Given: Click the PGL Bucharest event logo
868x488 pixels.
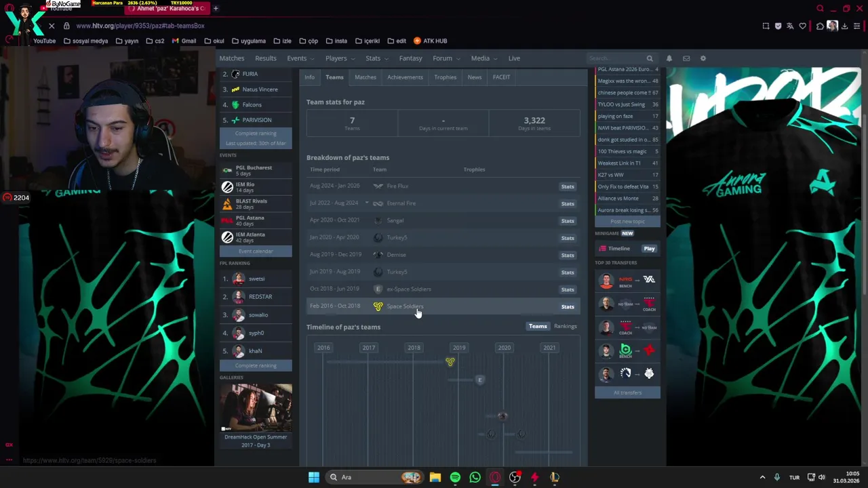Looking at the screenshot, I should 227,170.
